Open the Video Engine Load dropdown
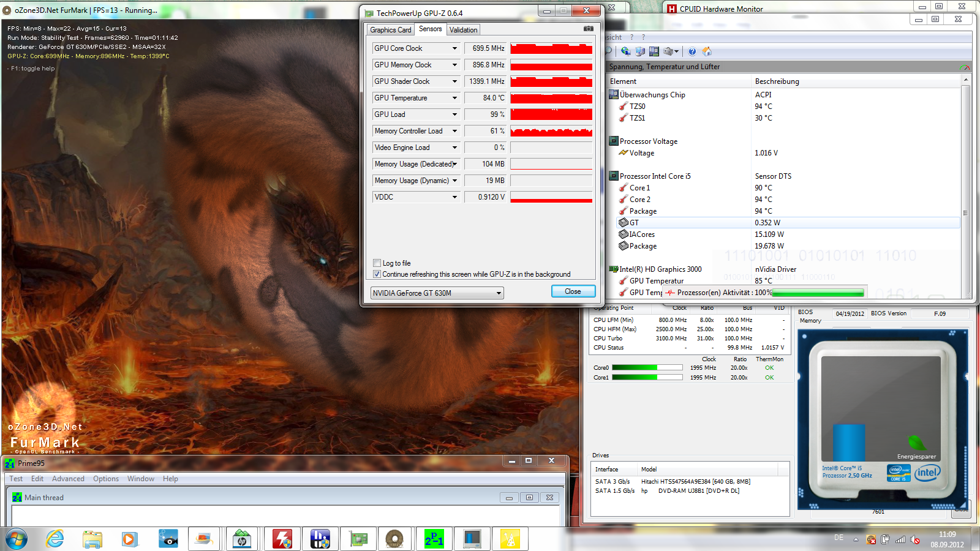 click(x=454, y=148)
